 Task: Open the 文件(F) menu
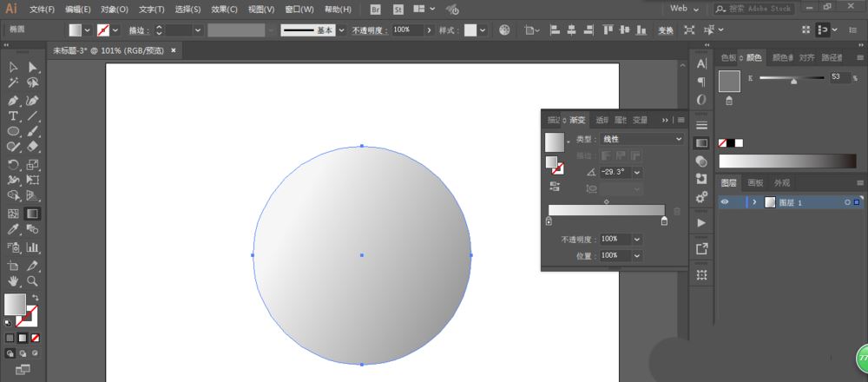[42, 10]
